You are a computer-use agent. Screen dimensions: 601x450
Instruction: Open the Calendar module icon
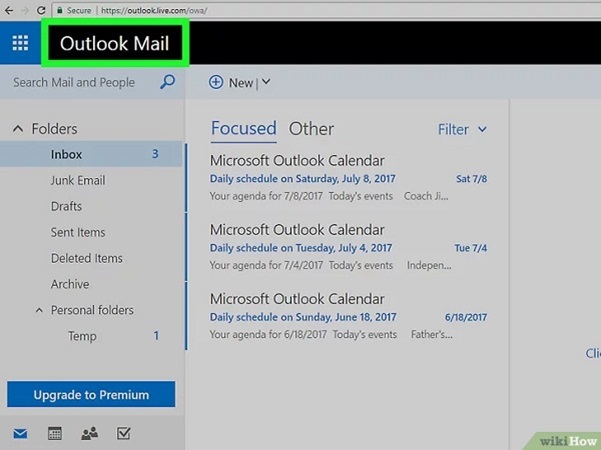pyautogui.click(x=55, y=433)
